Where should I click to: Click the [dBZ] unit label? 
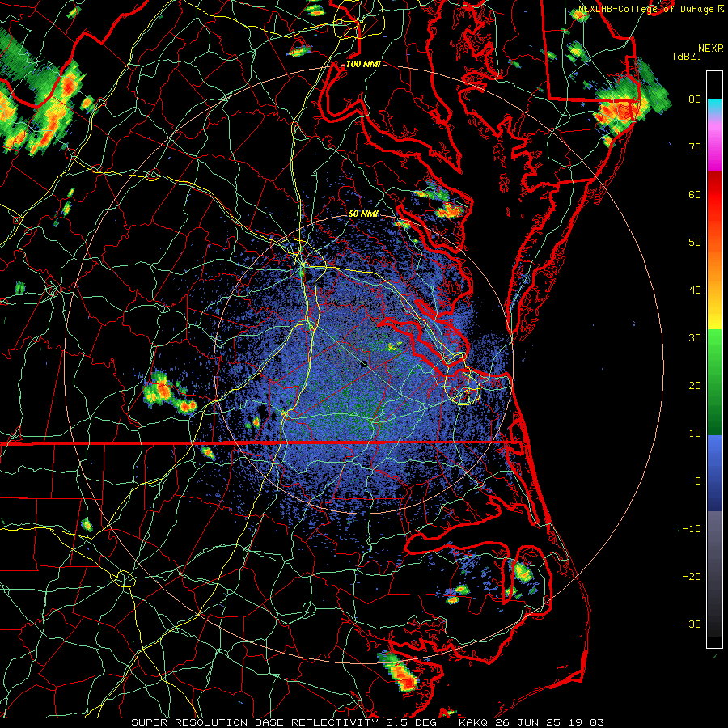pos(687,57)
